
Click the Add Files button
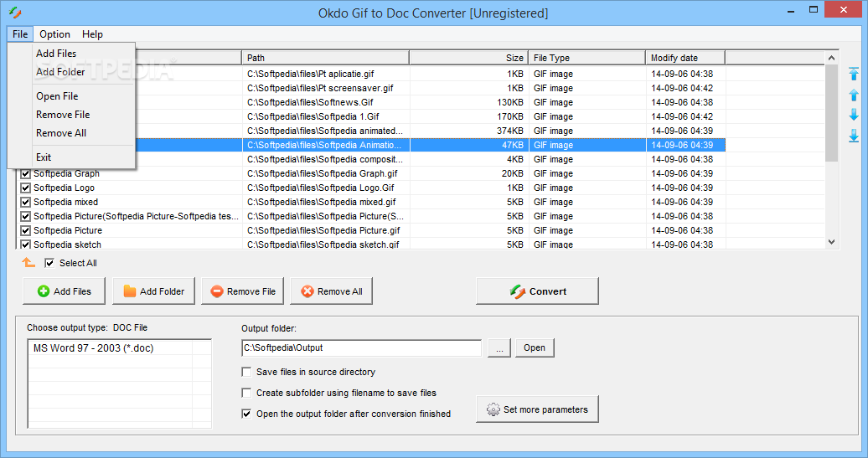point(65,291)
